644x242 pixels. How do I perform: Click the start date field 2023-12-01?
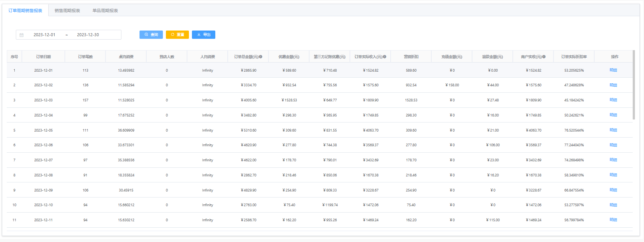pos(44,35)
